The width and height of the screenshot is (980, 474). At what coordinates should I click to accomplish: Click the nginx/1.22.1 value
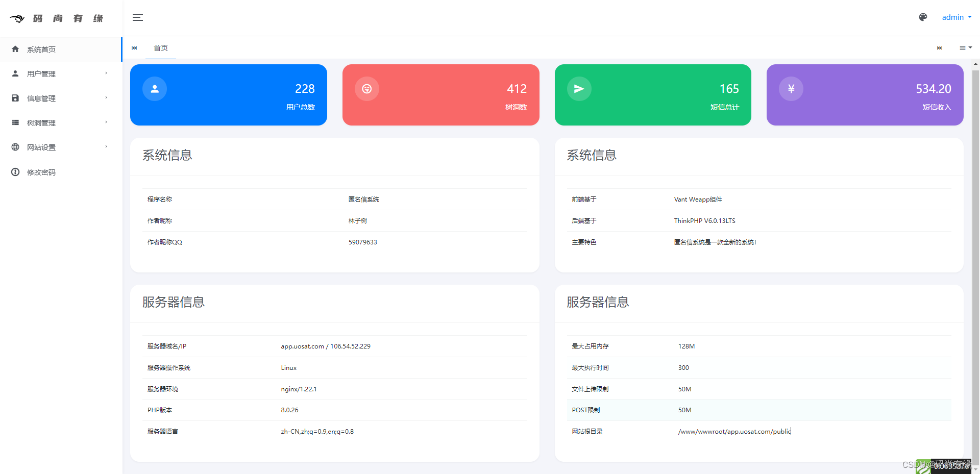coord(299,389)
